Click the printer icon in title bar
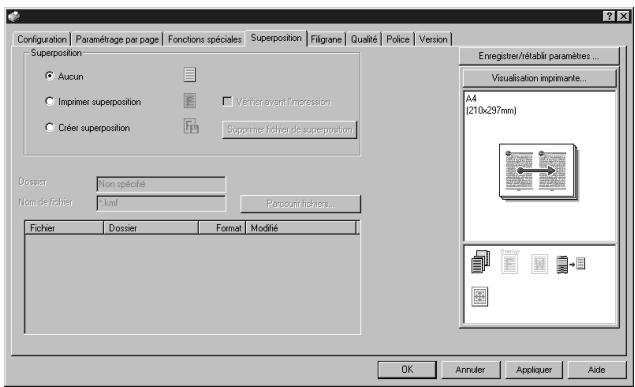 [14, 17]
